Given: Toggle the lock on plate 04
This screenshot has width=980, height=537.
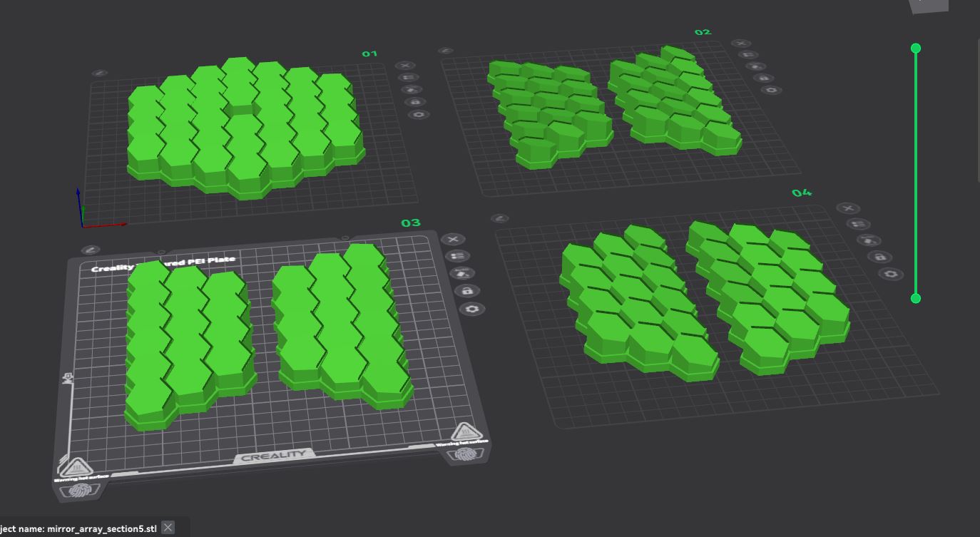Looking at the screenshot, I should click(x=879, y=257).
